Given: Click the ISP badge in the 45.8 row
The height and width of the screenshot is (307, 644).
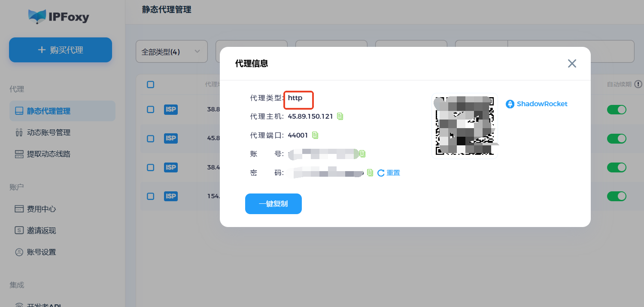Looking at the screenshot, I should (171, 138).
